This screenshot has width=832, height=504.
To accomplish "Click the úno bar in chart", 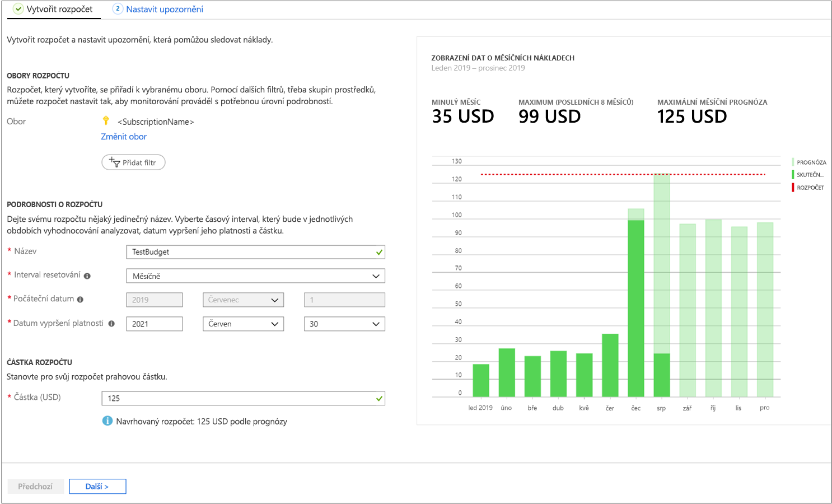I will tap(507, 373).
